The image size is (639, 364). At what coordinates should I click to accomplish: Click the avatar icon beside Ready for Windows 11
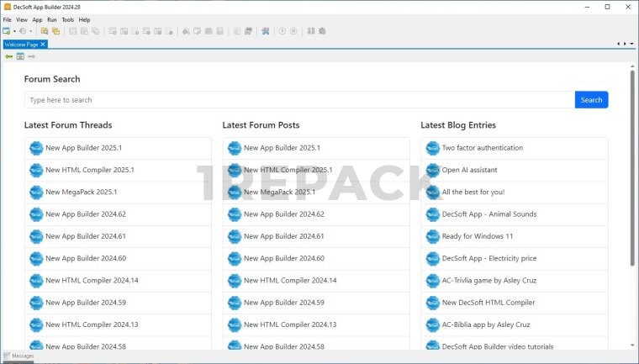pos(432,236)
